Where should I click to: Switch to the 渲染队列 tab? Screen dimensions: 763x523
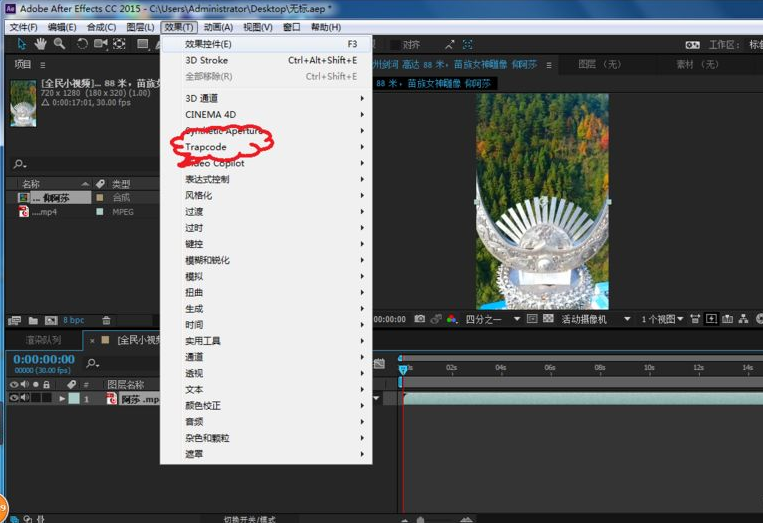tap(43, 340)
